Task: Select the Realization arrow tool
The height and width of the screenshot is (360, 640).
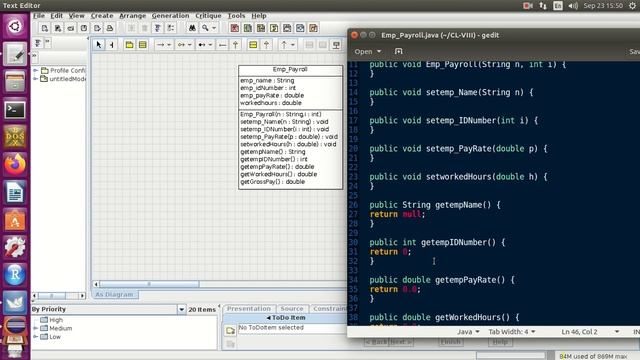Action: [266, 45]
